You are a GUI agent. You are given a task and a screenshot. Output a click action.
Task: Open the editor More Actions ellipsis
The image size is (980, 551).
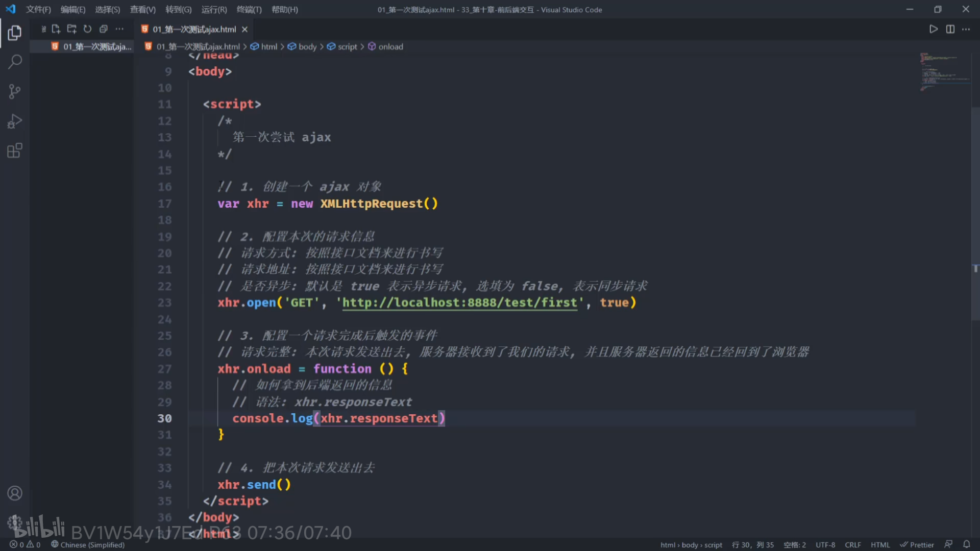[x=966, y=29]
